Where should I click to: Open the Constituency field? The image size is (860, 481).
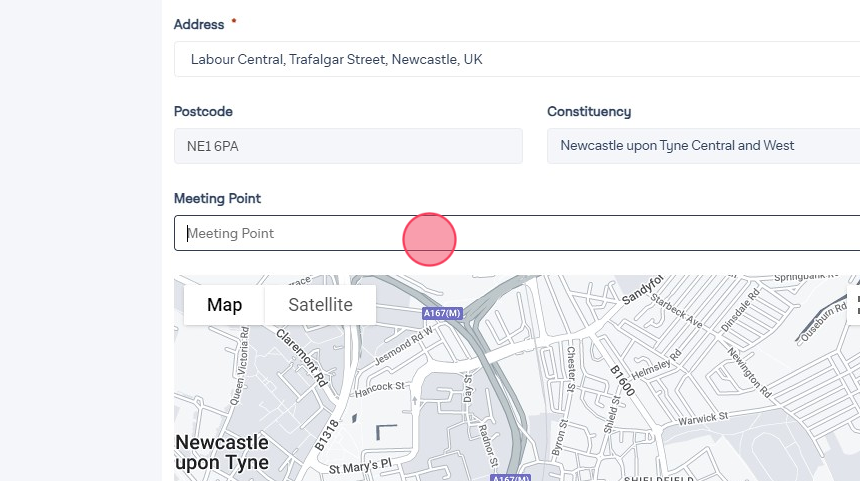click(702, 146)
